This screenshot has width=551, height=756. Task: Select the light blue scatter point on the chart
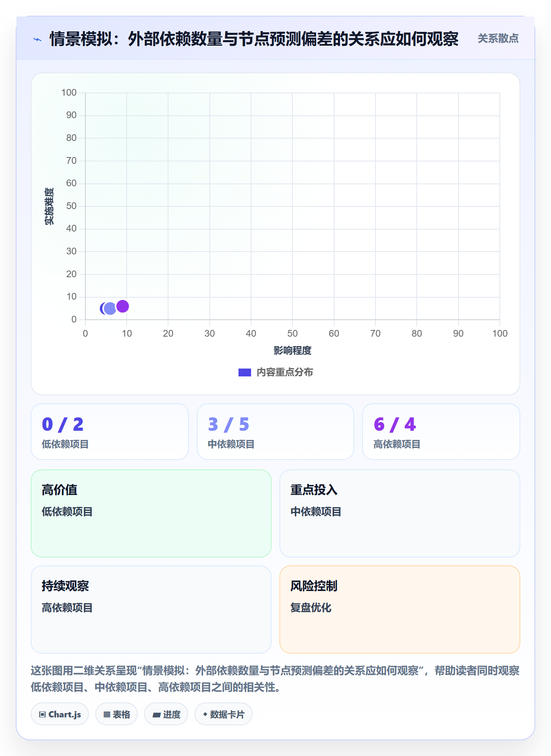tap(110, 308)
